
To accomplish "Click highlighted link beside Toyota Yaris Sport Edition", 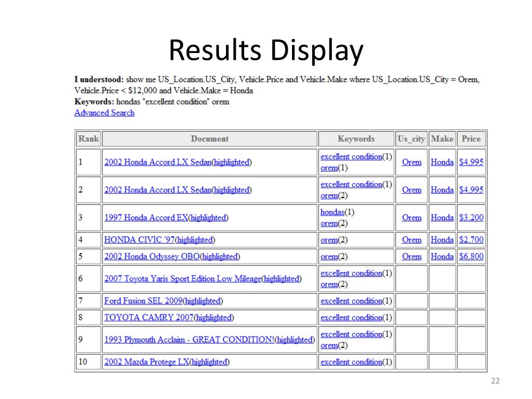I will tap(282, 279).
